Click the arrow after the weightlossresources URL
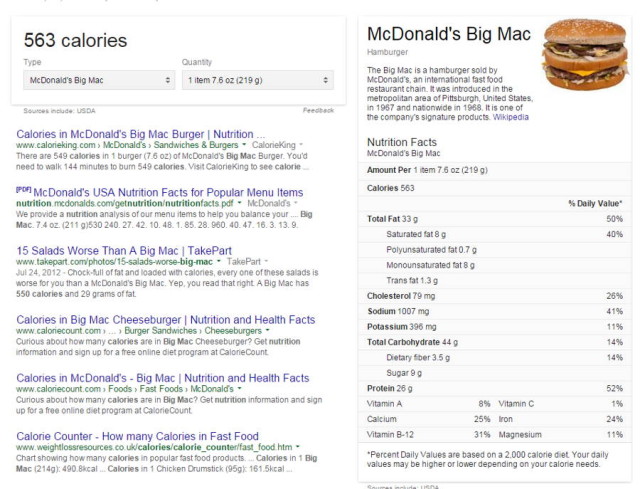 298,447
